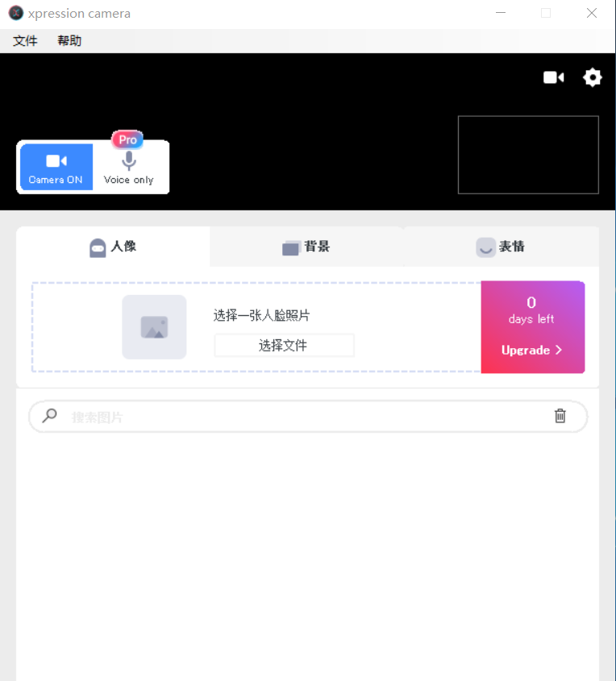Switch to the 表情 tab

point(501,247)
